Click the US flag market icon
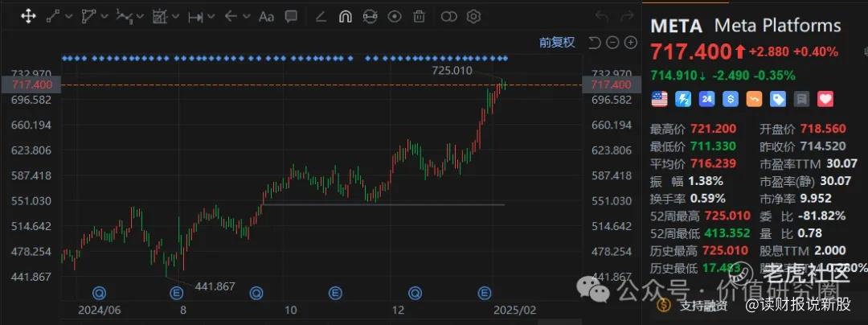The image size is (868, 325). coord(659,99)
